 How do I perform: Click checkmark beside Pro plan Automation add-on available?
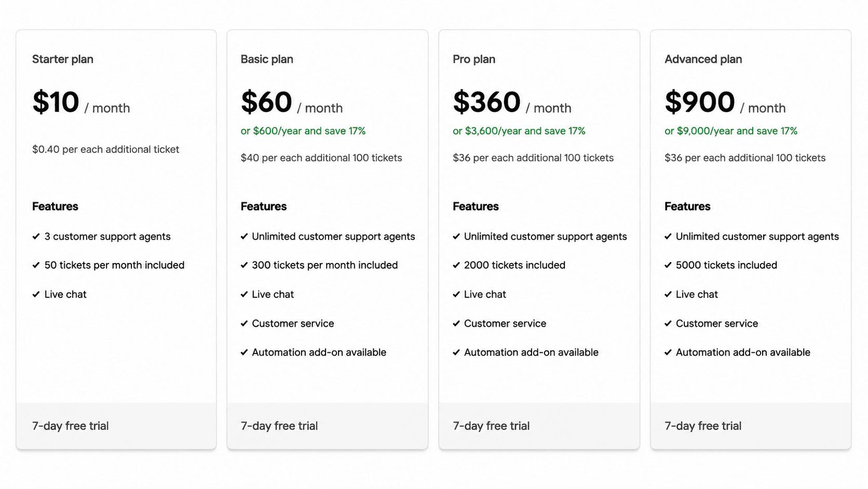click(456, 352)
